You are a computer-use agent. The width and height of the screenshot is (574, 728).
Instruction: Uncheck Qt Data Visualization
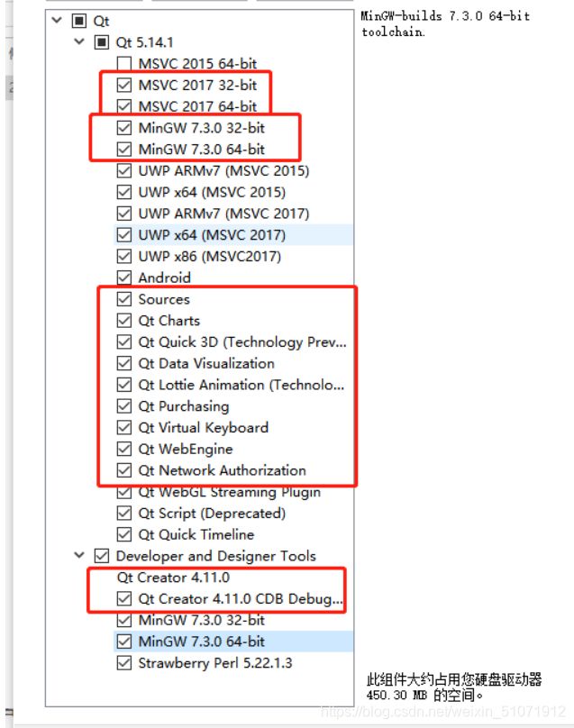click(x=124, y=363)
